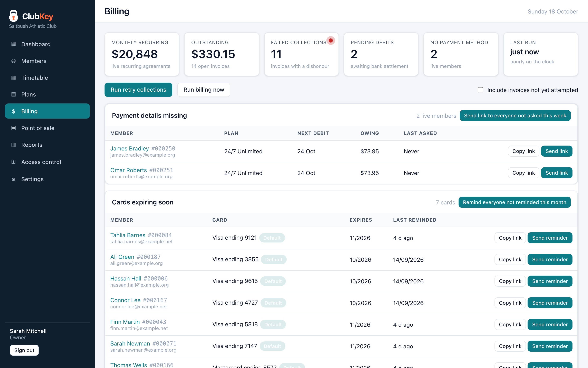Copy link for James Bradley
This screenshot has height=368, width=588.
(x=523, y=151)
